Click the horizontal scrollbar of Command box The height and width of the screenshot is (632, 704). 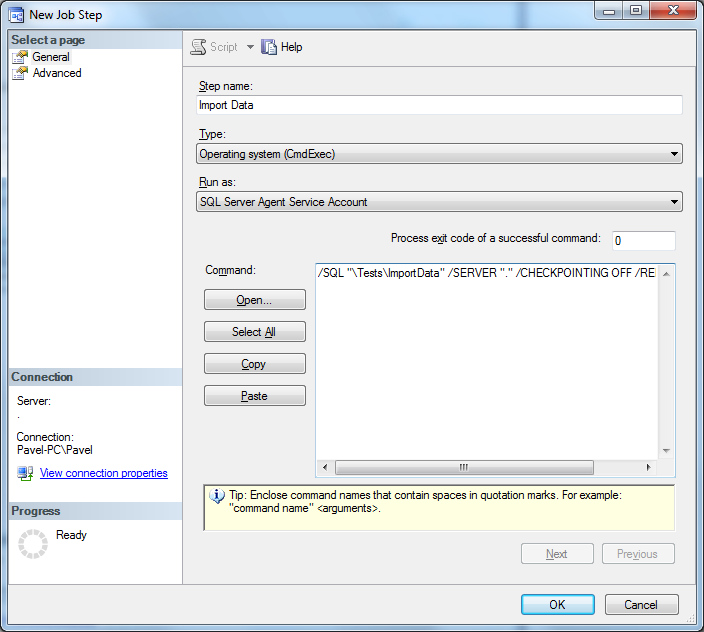pyautogui.click(x=464, y=467)
